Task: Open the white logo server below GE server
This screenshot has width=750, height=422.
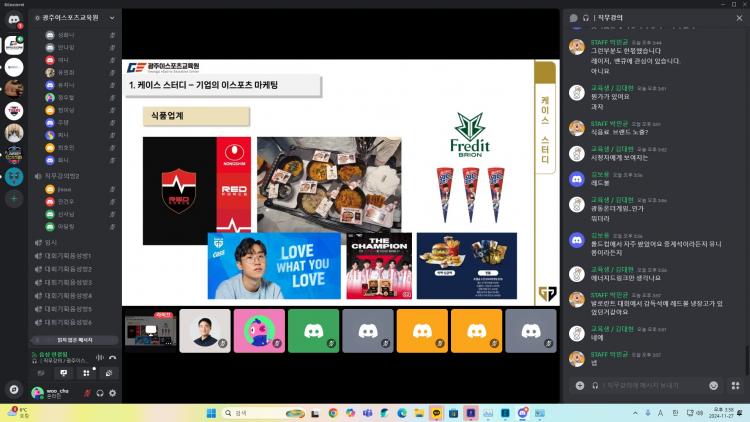Action: (14, 67)
